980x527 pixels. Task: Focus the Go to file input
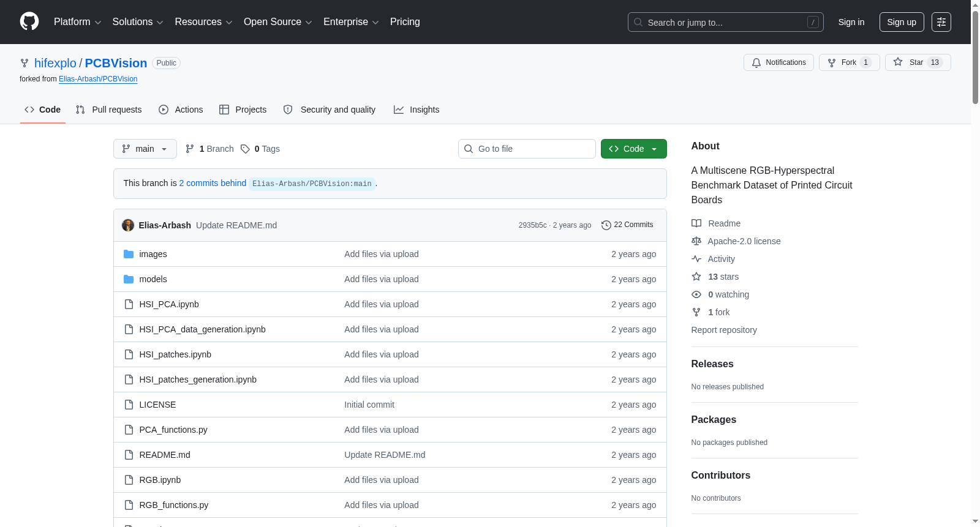click(x=527, y=149)
